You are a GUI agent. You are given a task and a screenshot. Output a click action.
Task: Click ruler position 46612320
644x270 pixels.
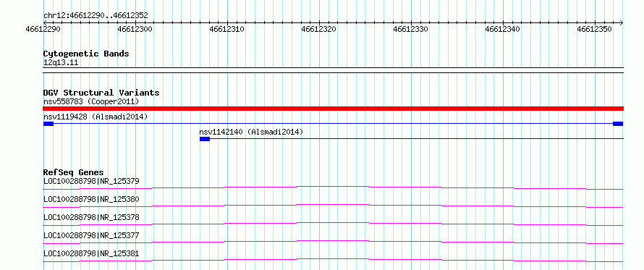318,29
